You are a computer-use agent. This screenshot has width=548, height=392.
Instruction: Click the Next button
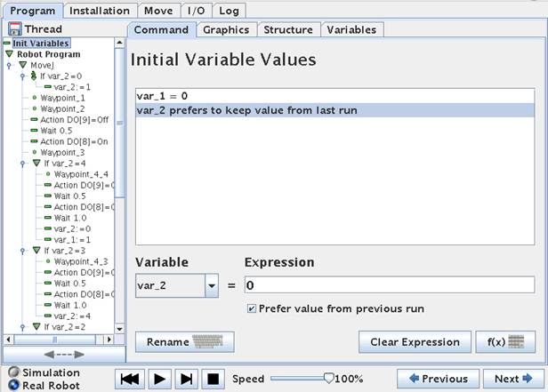(x=513, y=379)
